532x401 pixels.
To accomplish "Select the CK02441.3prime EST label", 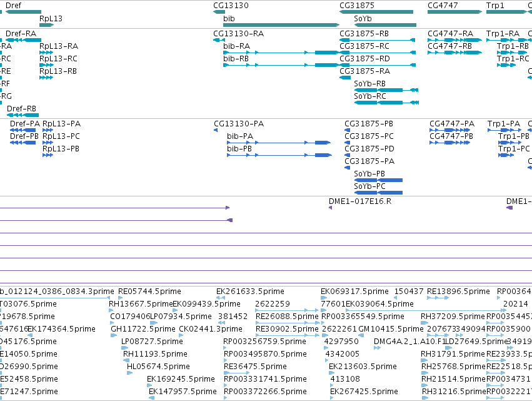I will [211, 328].
